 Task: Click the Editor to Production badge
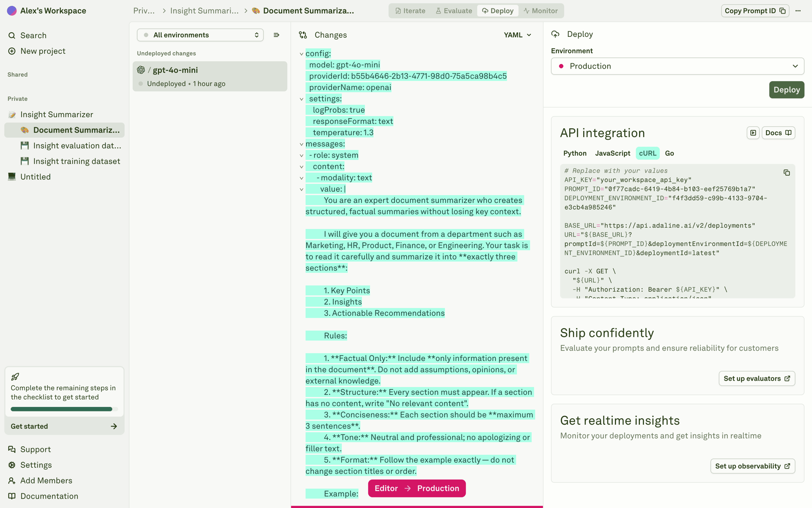[x=417, y=489]
